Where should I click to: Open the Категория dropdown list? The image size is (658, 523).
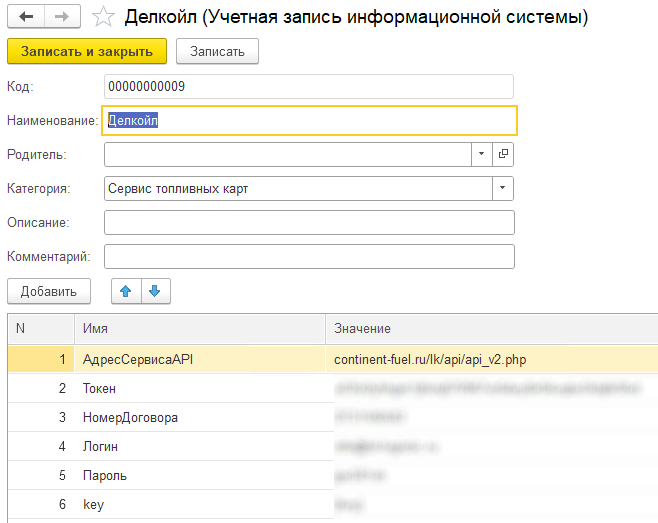point(502,188)
